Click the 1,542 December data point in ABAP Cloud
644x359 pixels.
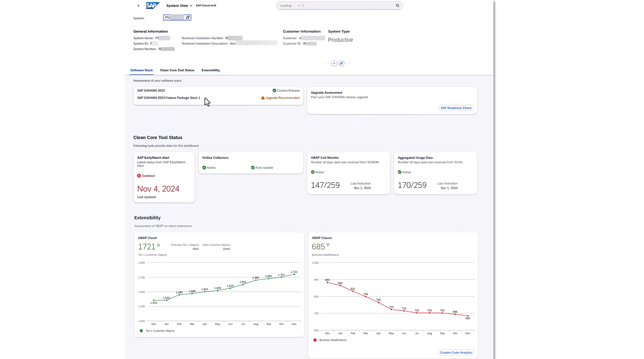(x=154, y=300)
